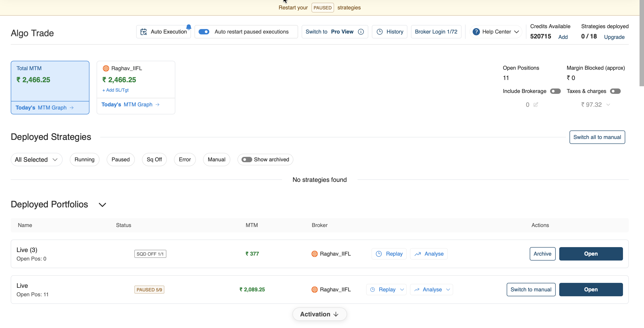Click the Analyse chart icon for Live (3)
The height and width of the screenshot is (328, 644).
click(x=417, y=254)
